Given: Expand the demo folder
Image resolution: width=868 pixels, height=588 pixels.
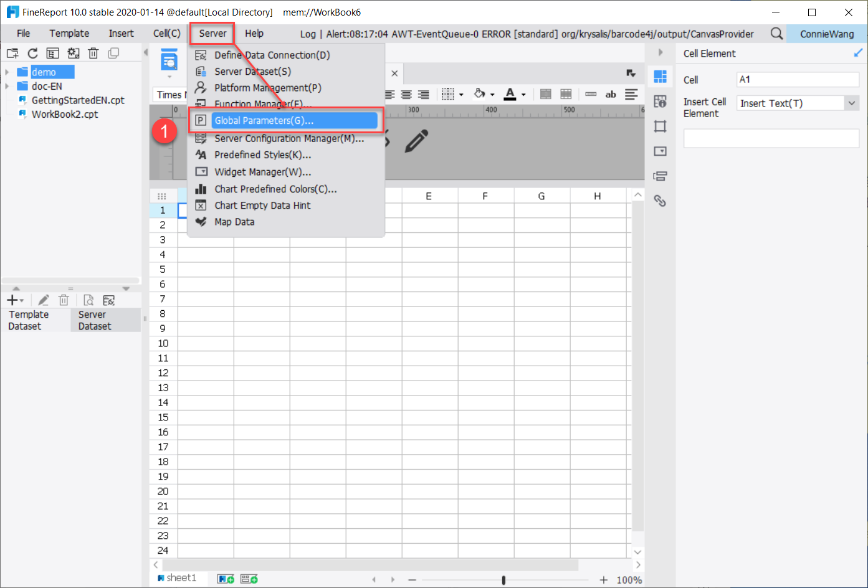Looking at the screenshot, I should (x=7, y=72).
